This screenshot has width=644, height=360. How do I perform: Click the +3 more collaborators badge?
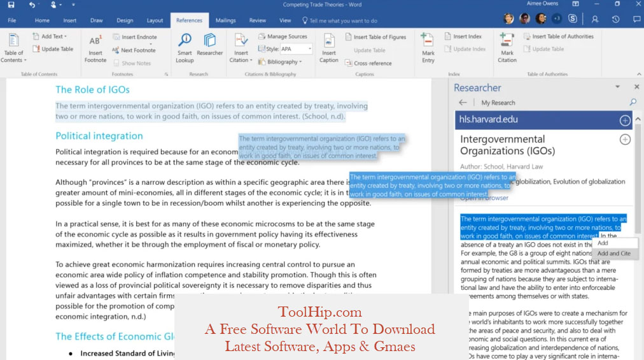pos(557,18)
